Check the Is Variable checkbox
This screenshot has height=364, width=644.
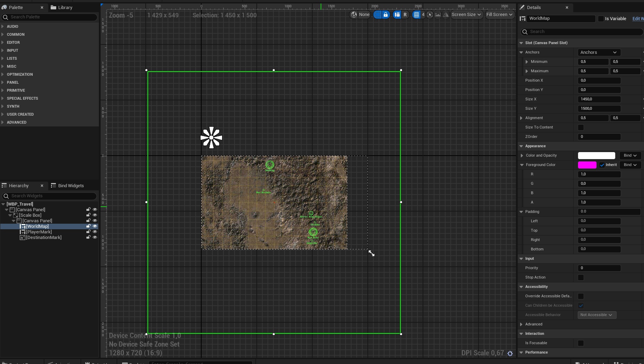click(x=601, y=19)
